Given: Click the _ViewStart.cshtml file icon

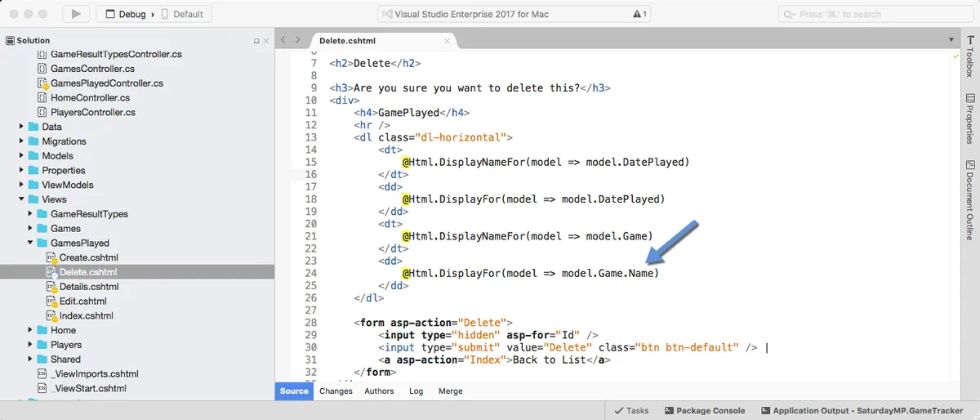Looking at the screenshot, I should (x=42, y=389).
